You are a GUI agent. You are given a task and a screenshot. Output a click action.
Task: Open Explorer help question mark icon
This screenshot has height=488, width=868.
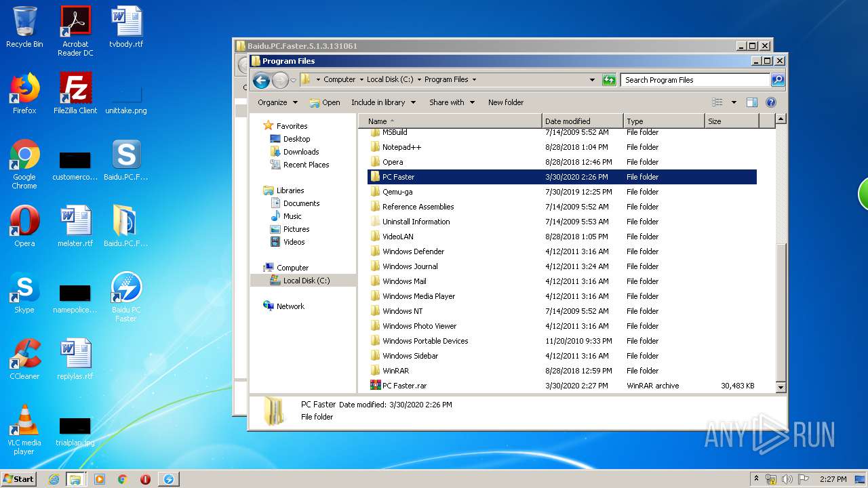(770, 102)
